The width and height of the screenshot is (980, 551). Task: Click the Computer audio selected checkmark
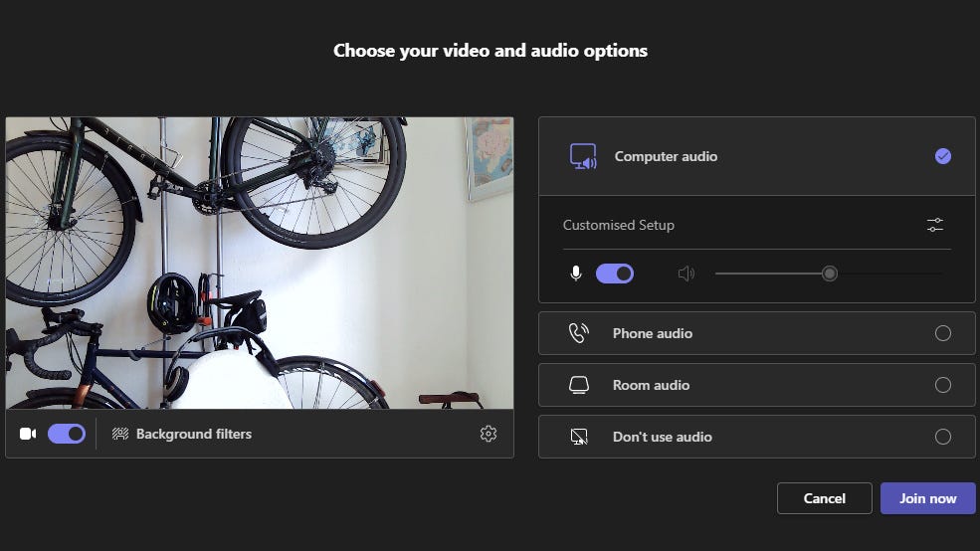pyautogui.click(x=943, y=156)
